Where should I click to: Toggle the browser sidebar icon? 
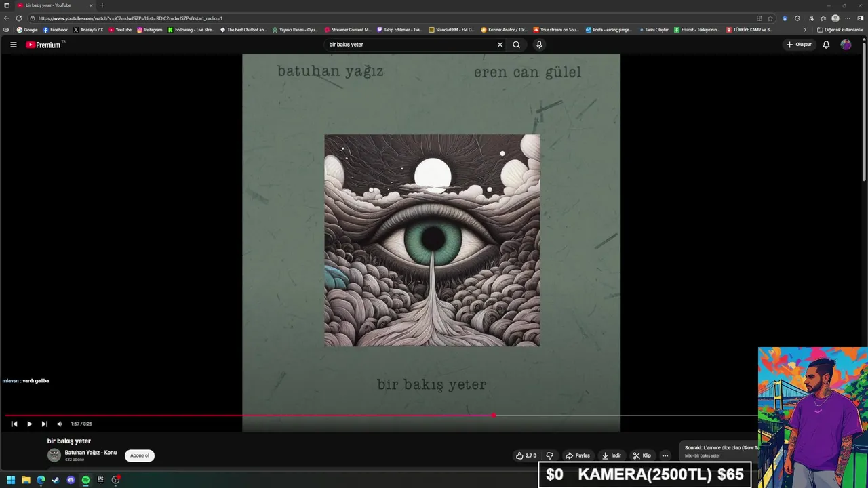pos(861,18)
